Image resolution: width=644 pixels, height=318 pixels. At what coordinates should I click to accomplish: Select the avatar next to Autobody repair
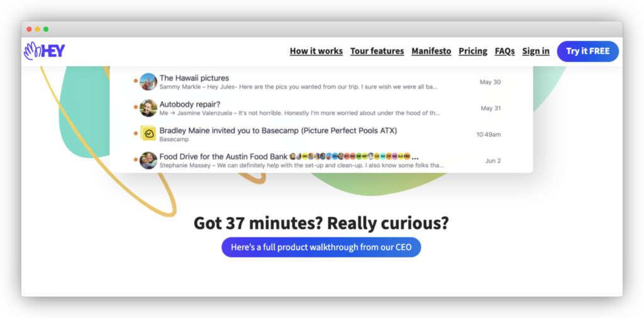[148, 108]
